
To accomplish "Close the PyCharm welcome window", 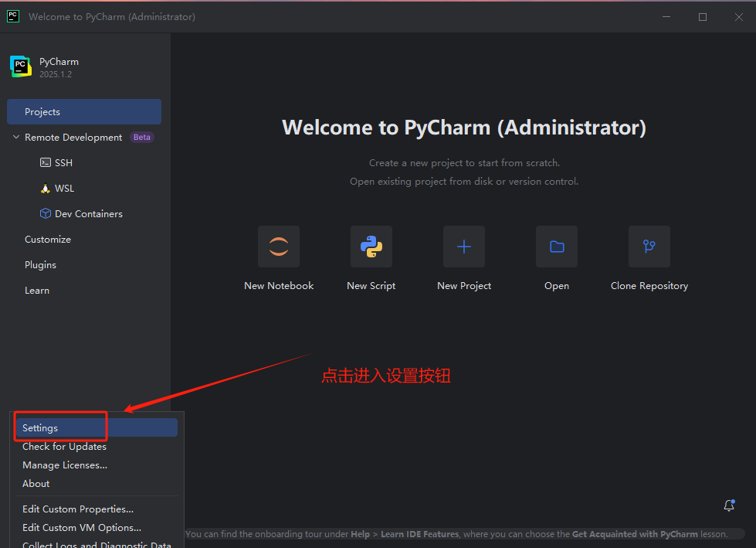I will [739, 16].
